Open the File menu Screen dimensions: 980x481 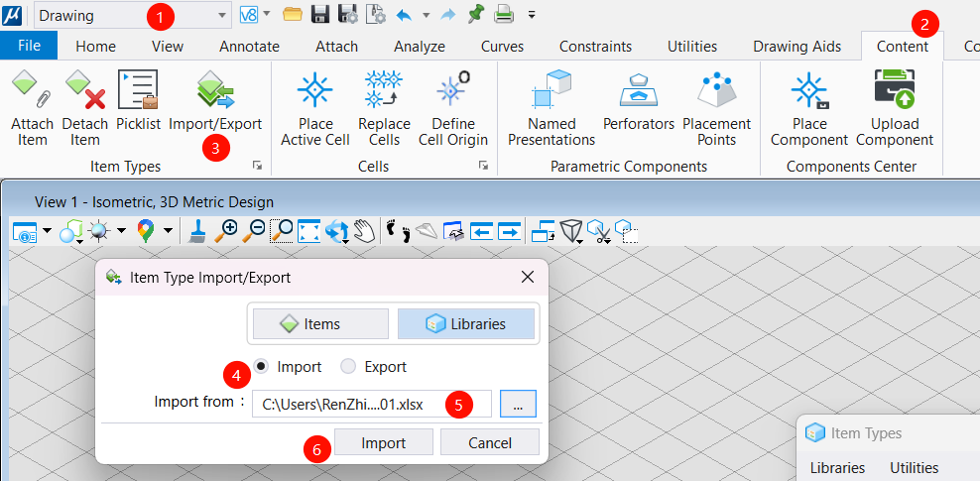[x=29, y=46]
